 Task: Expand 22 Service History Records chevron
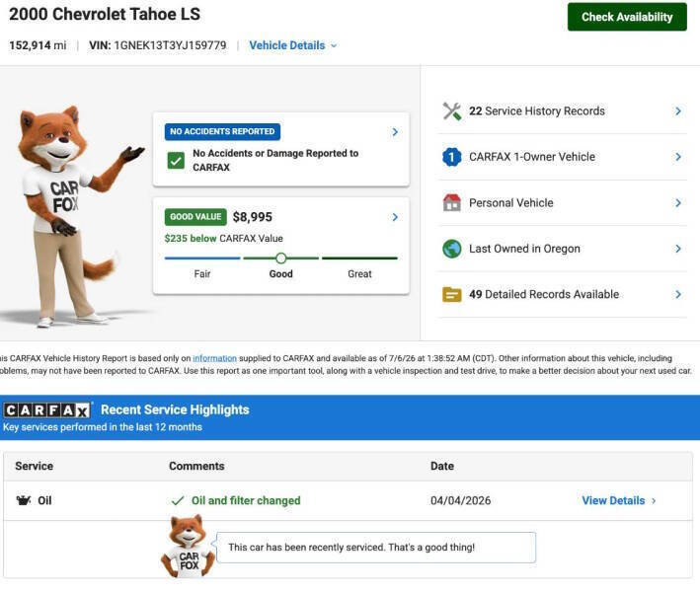[x=677, y=111]
